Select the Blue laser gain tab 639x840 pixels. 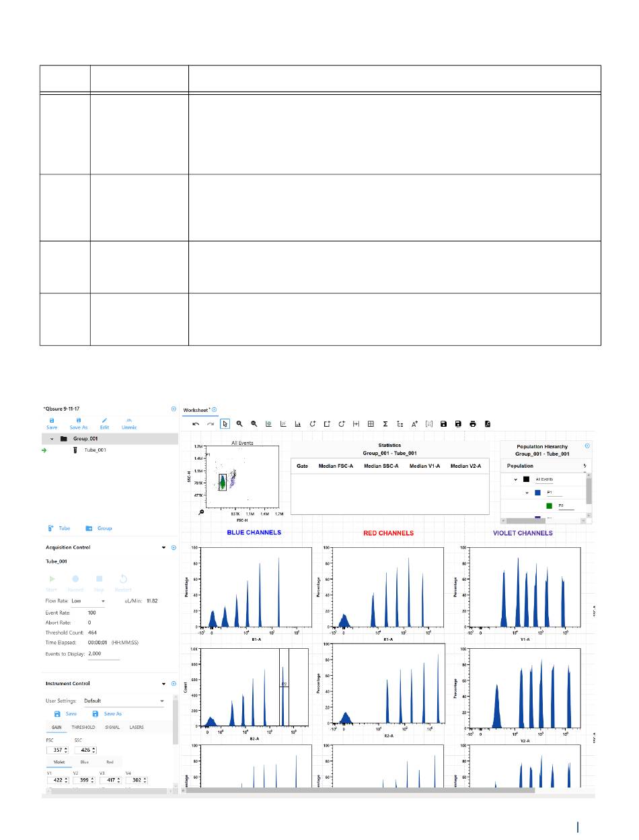[x=85, y=762]
